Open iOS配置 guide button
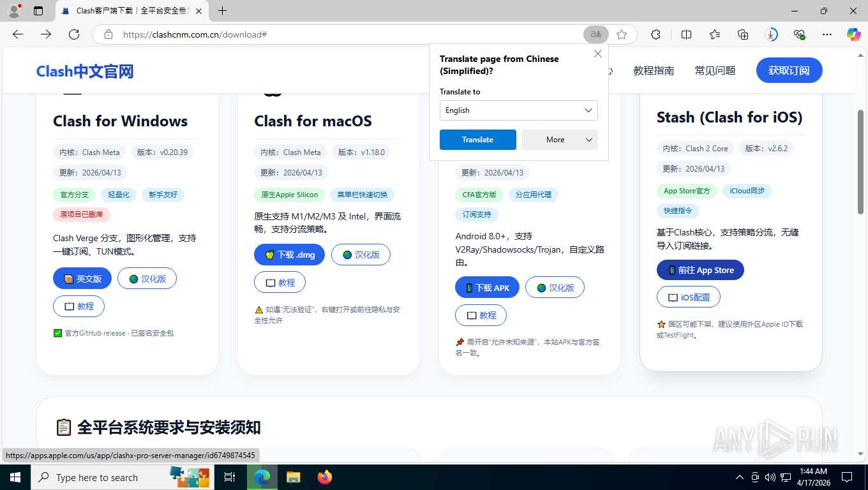This screenshot has height=490, width=868. click(688, 297)
